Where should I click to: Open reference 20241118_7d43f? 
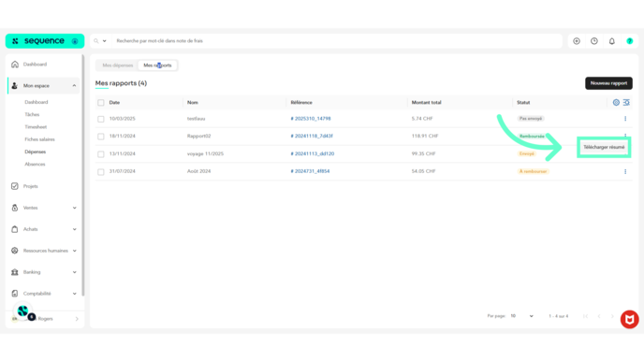[x=312, y=136]
